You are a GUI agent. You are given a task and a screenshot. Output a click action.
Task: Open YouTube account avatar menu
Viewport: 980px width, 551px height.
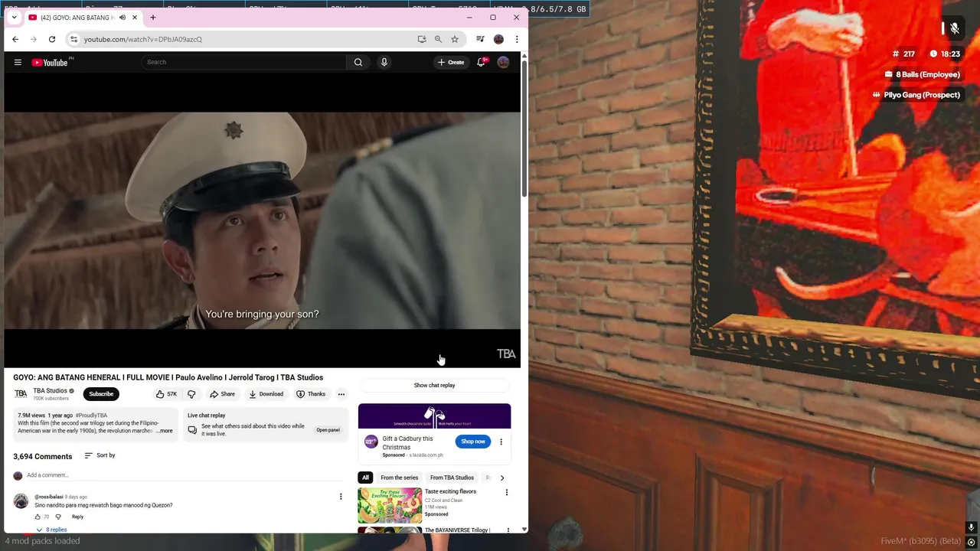tap(503, 62)
